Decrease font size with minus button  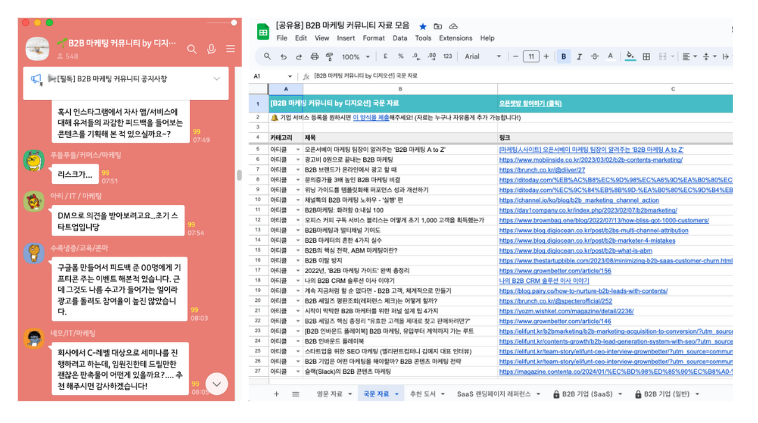point(515,57)
